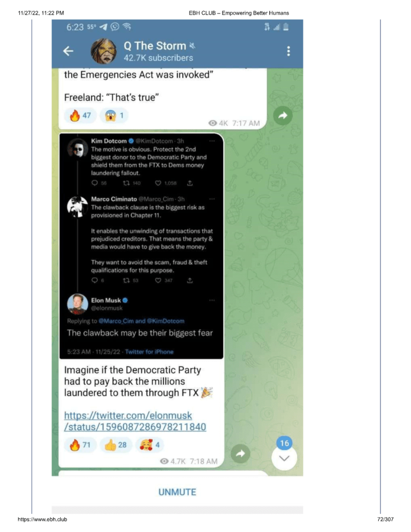The width and height of the screenshot is (411, 532).
Task: Jump to latest messages via the down chevron
Action: click(284, 458)
